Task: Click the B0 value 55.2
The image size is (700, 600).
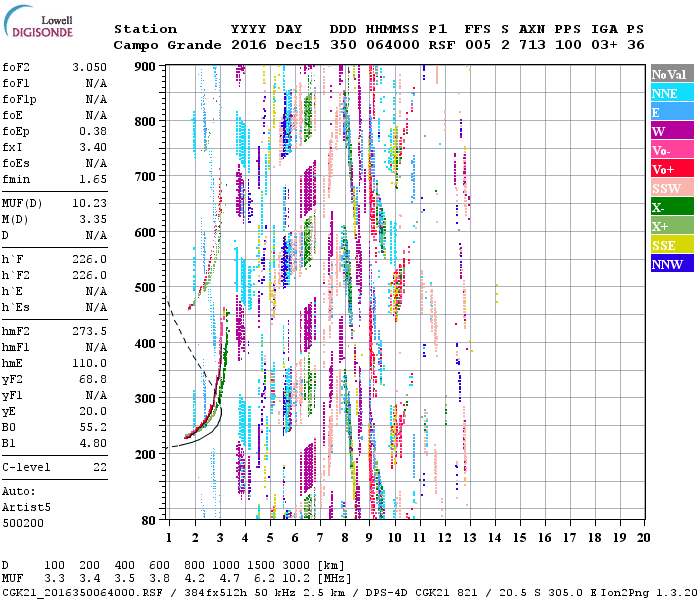Action: 93,427
